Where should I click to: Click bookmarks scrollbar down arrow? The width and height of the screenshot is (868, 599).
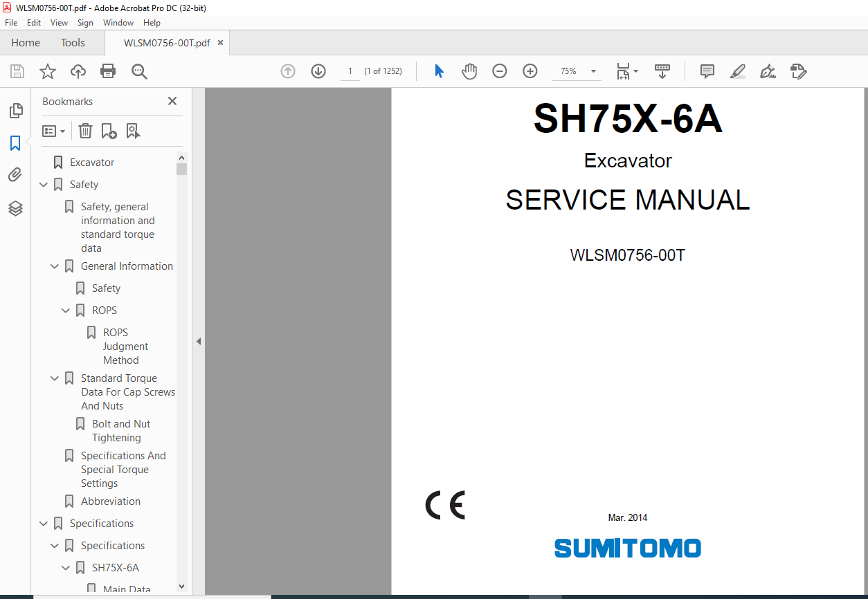(181, 586)
